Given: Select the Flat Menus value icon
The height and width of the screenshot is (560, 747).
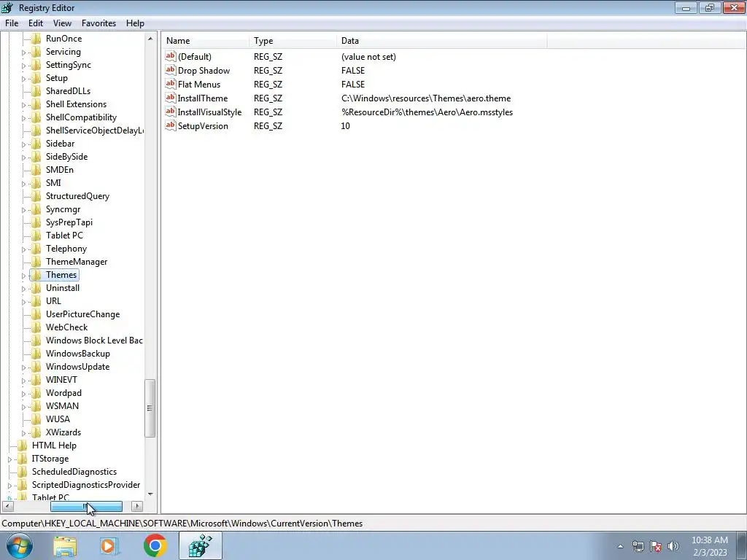Looking at the screenshot, I should 171,84.
